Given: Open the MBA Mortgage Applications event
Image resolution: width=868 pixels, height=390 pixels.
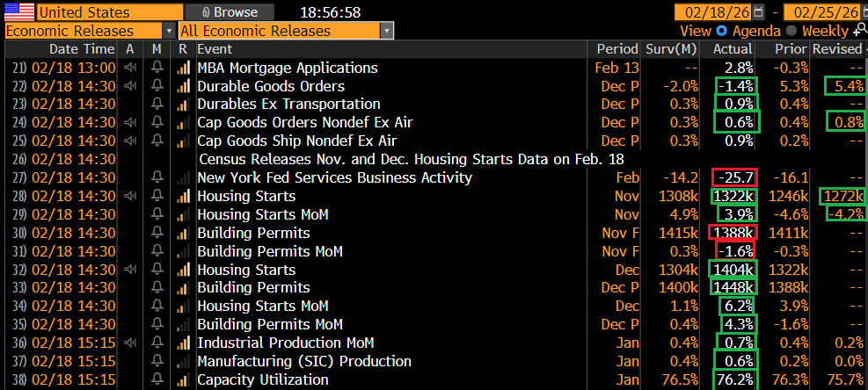Looking at the screenshot, I should point(287,68).
